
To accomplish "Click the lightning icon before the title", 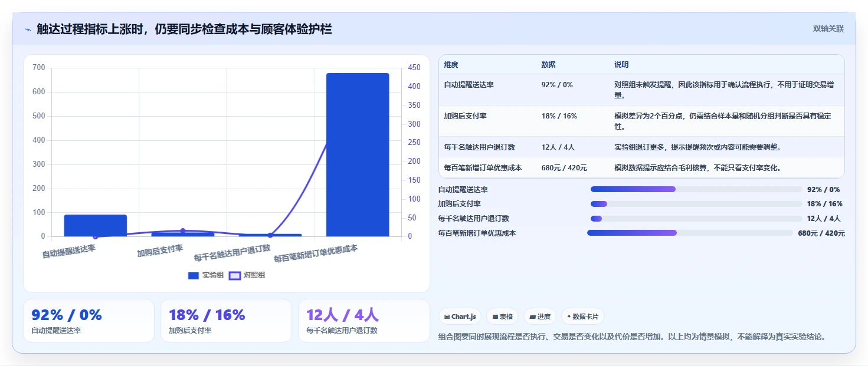I will (x=28, y=29).
